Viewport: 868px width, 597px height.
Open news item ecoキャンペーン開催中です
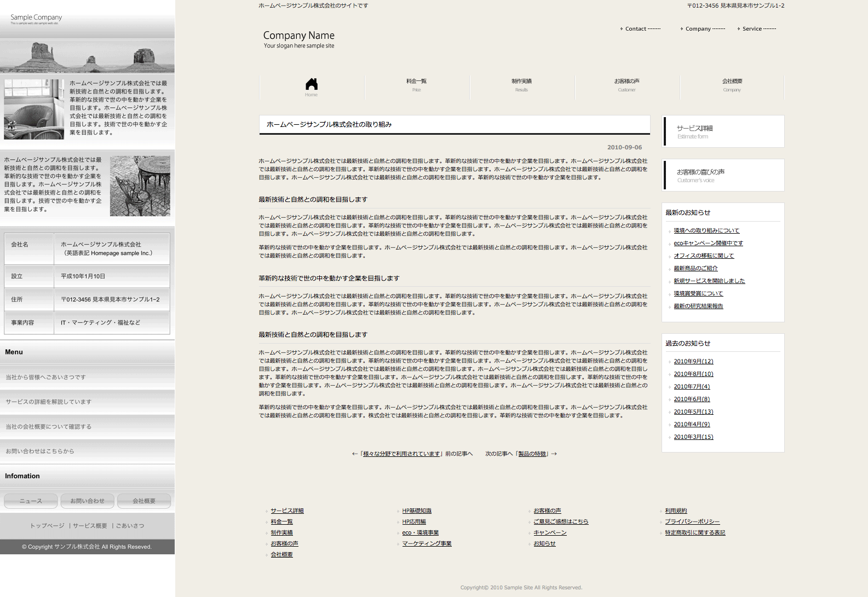[708, 244]
